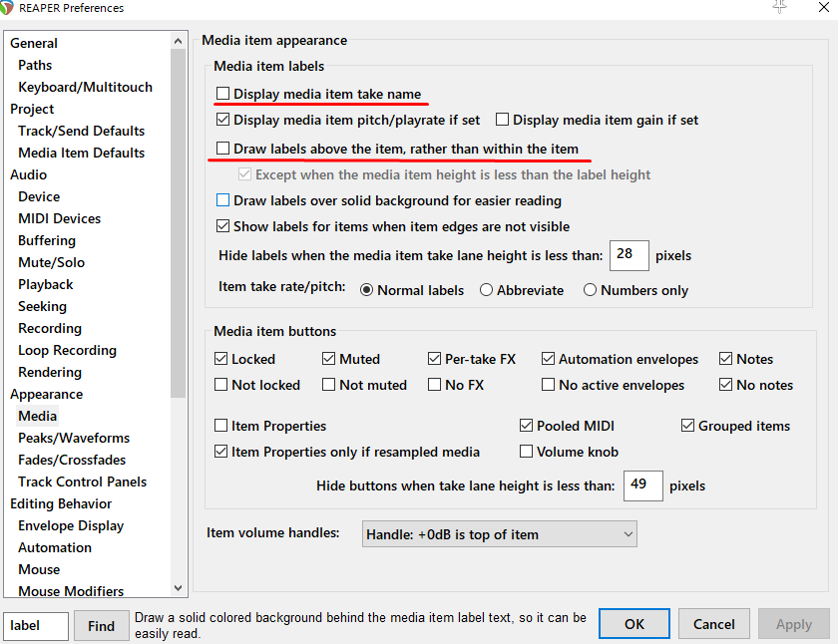Select Audio in the preferences tree
The width and height of the screenshot is (838, 644).
(28, 174)
